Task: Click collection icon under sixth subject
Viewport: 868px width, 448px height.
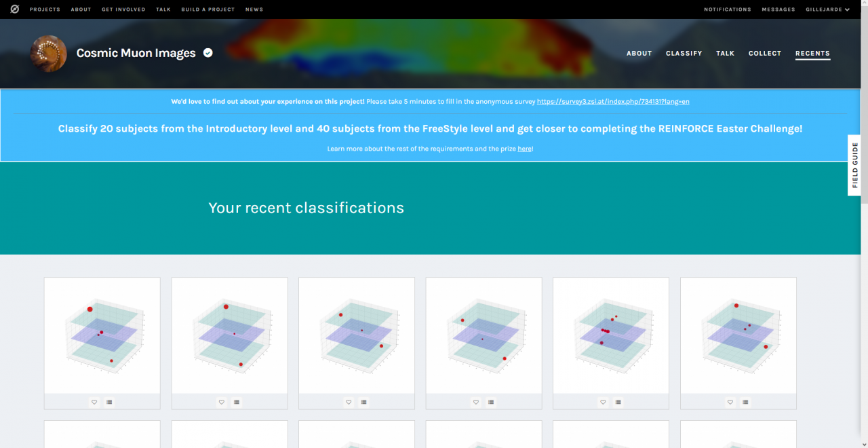Action: click(x=746, y=402)
